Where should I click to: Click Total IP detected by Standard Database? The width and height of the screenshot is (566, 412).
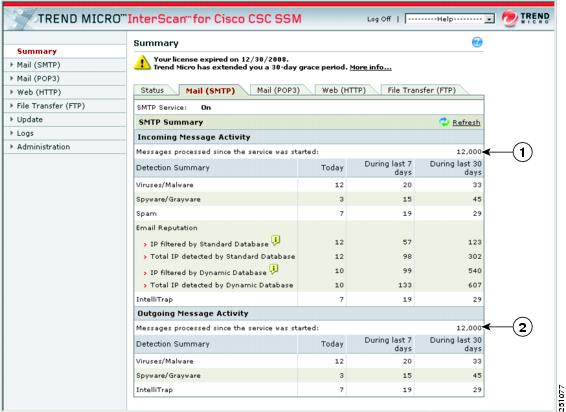[222, 257]
